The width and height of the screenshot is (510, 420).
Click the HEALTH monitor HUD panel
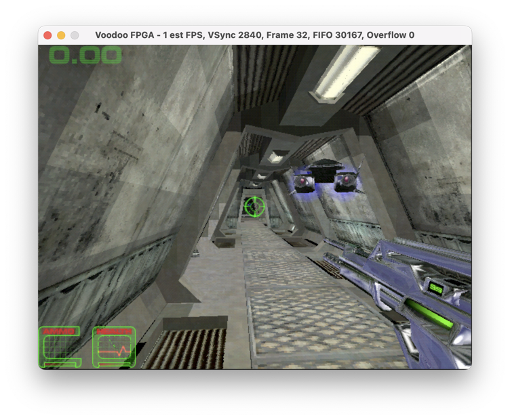114,347
